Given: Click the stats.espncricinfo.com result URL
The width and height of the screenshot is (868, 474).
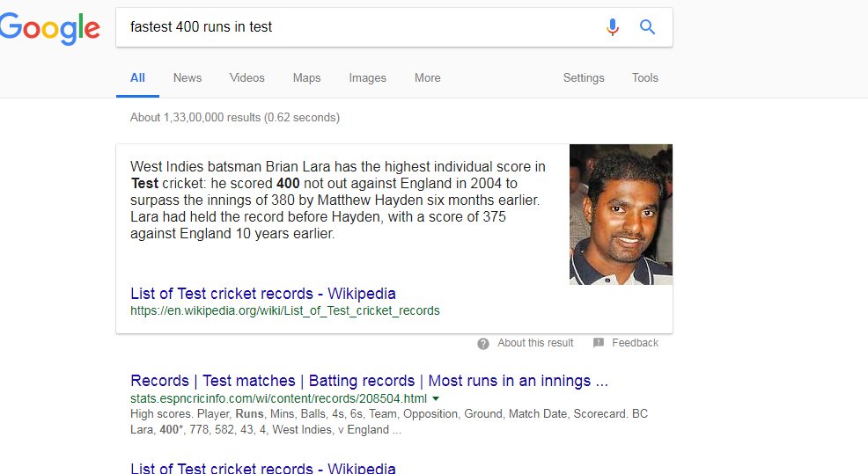Looking at the screenshot, I should [x=278, y=398].
